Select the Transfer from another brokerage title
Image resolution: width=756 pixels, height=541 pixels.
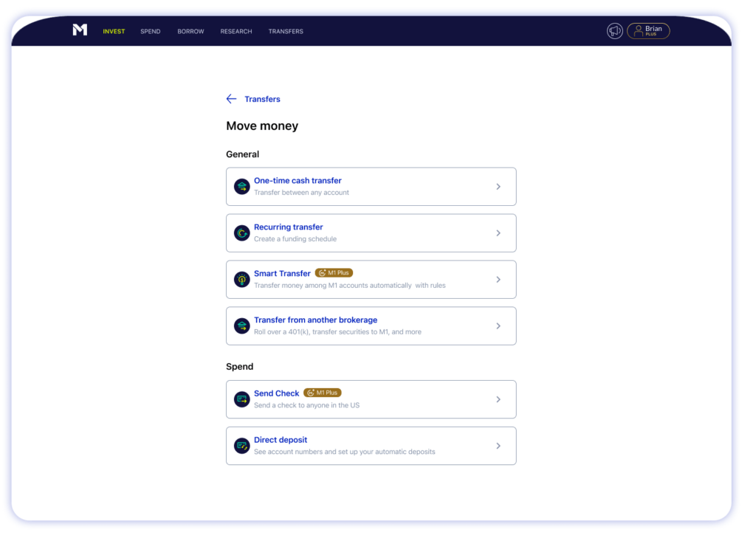315,320
